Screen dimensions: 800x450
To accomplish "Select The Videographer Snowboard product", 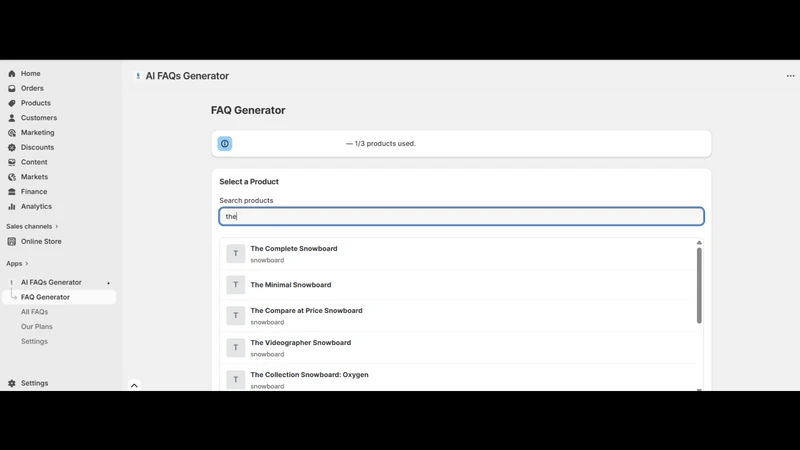I will pyautogui.click(x=458, y=348).
